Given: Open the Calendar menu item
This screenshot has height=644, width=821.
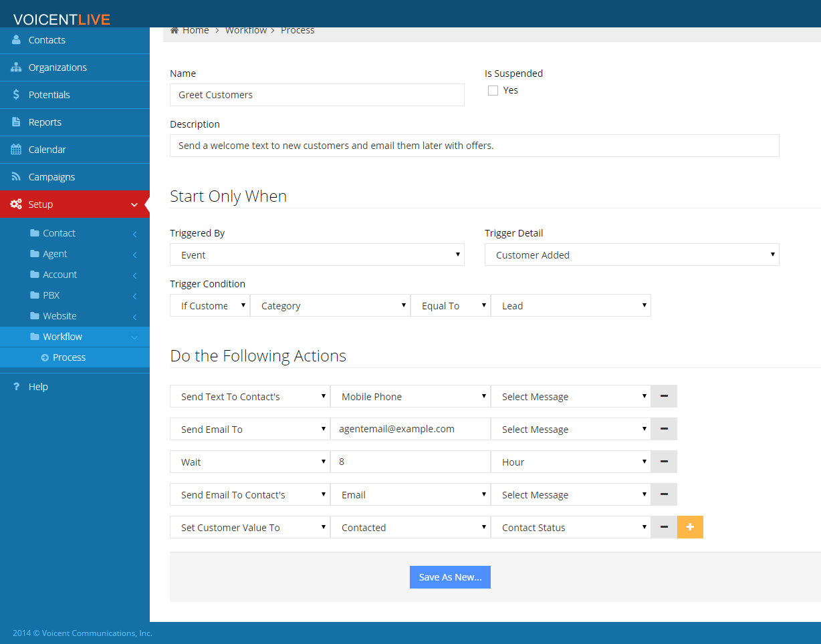Looking at the screenshot, I should 75,150.
